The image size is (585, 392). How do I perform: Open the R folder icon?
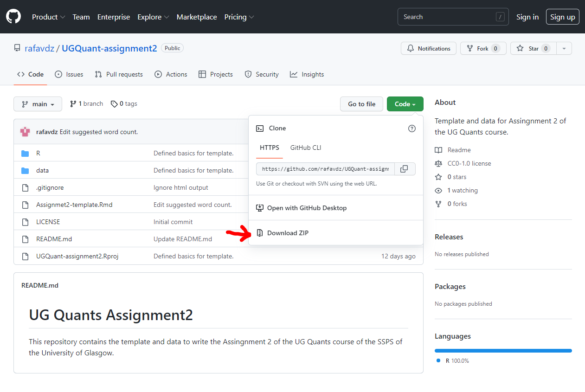[x=25, y=153]
